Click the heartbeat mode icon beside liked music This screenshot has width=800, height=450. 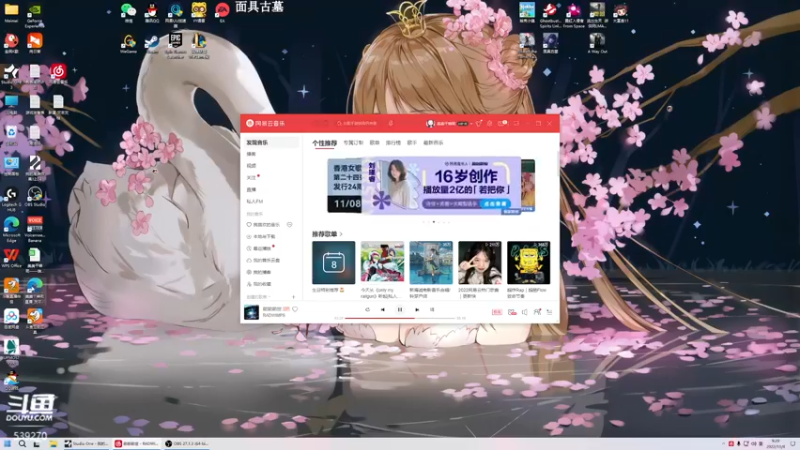(x=289, y=224)
